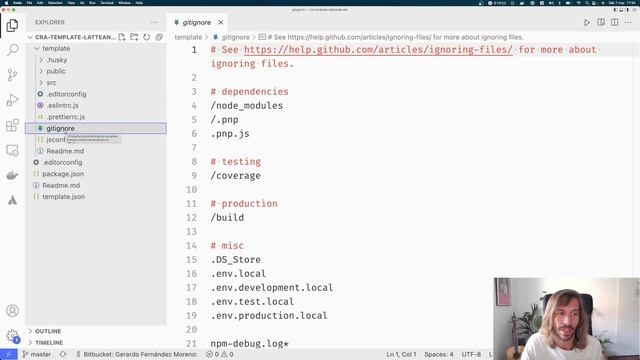Click Ln 1, Col 1 cursor position
The height and width of the screenshot is (360, 640).
click(401, 354)
